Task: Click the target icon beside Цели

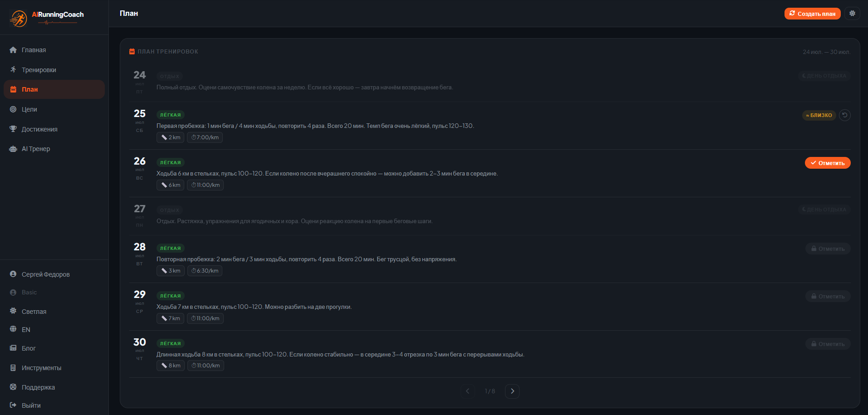Action: 13,109
